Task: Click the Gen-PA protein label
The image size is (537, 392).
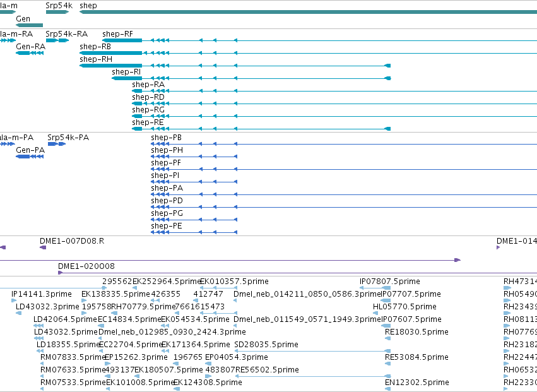Action: (x=30, y=150)
